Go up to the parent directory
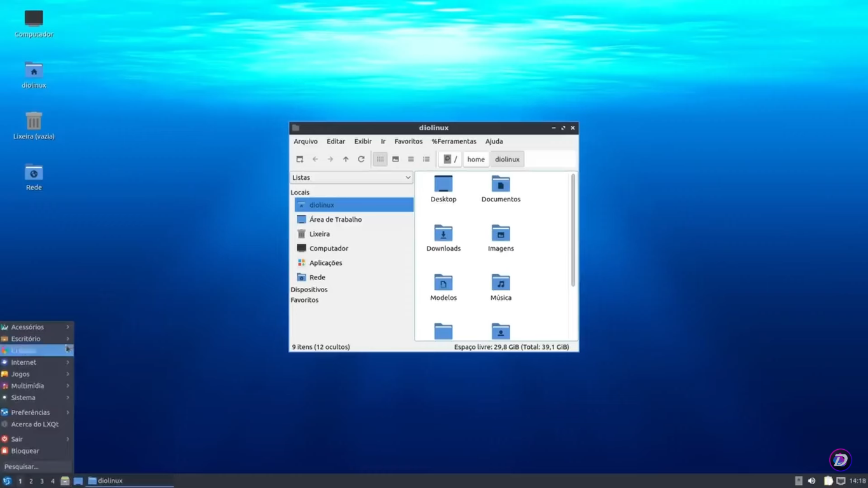This screenshot has height=488, width=868. pyautogui.click(x=346, y=159)
